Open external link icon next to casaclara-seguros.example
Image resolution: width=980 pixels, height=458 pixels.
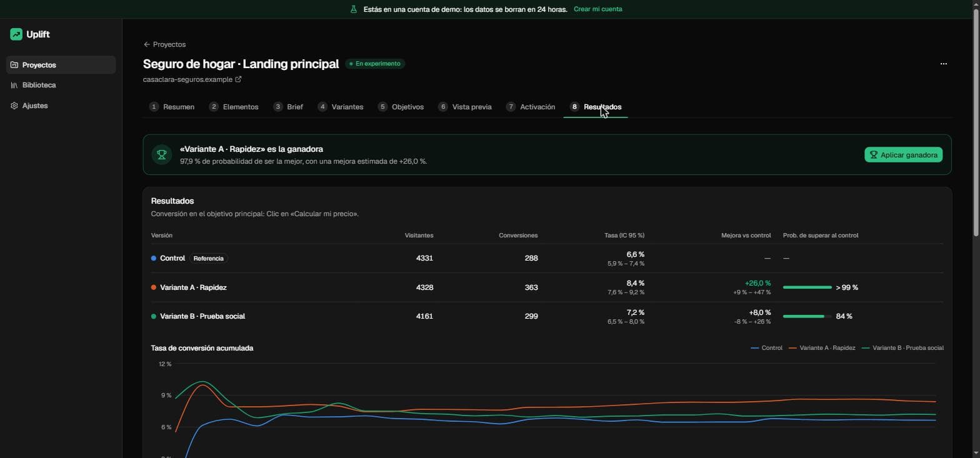pos(238,79)
